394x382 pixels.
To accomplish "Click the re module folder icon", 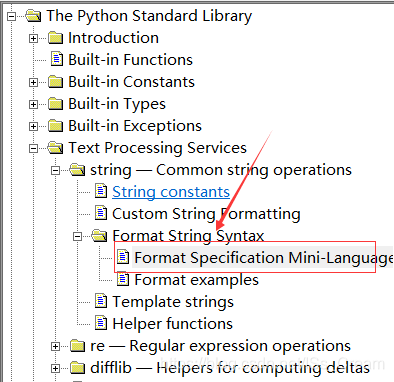I will (x=77, y=346).
